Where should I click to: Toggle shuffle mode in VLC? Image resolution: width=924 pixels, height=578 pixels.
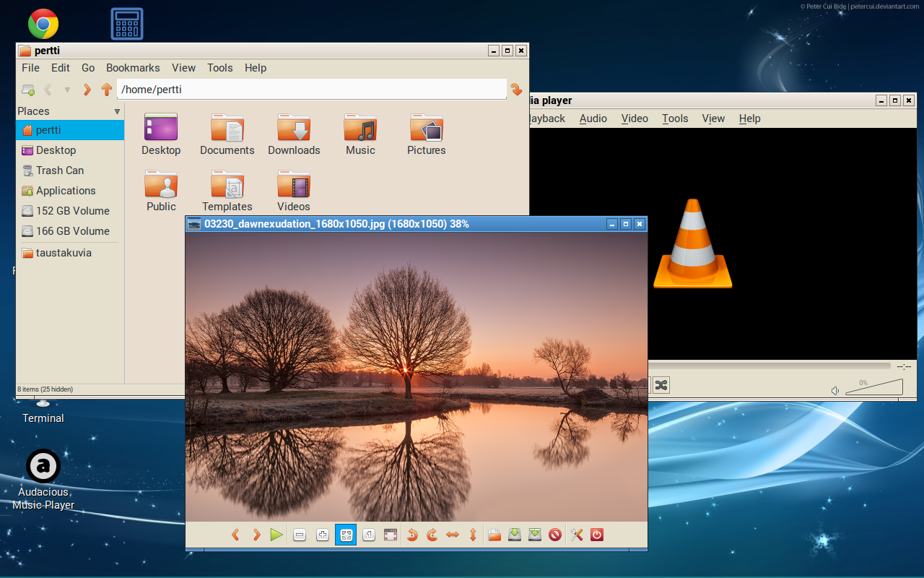[661, 385]
